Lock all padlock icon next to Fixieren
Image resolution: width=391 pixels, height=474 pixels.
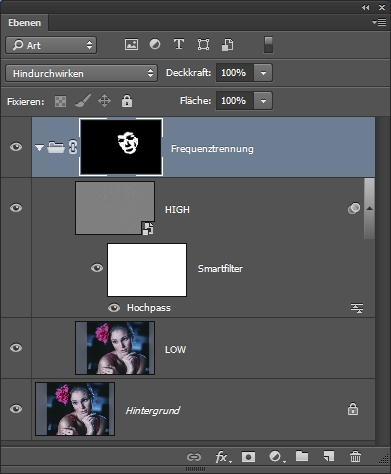pos(127,101)
